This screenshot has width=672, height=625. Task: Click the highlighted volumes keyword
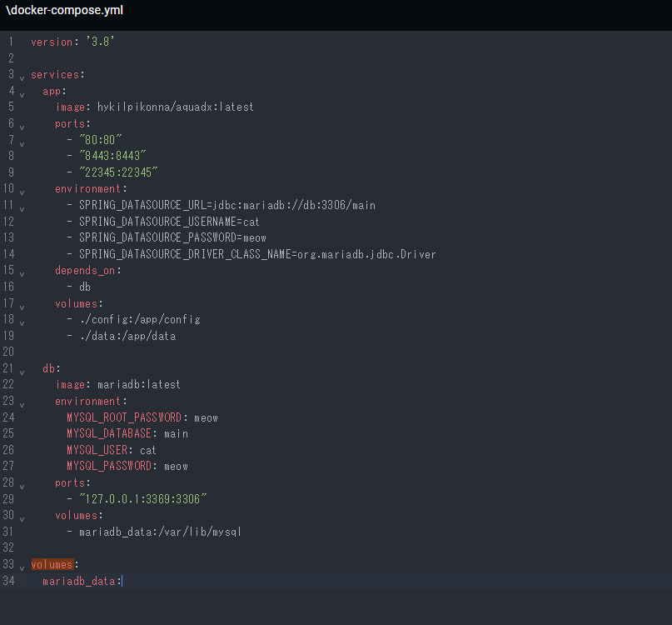point(52,564)
